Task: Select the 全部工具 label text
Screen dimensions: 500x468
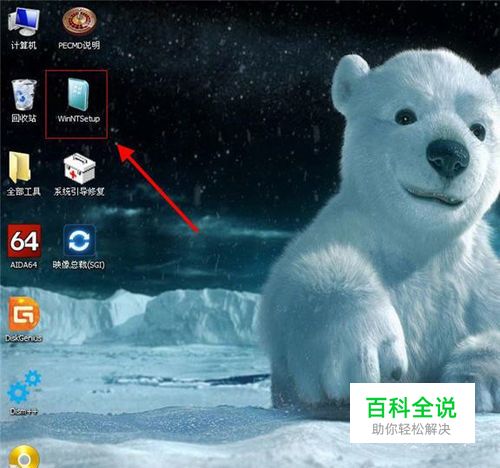Action: pyautogui.click(x=23, y=191)
